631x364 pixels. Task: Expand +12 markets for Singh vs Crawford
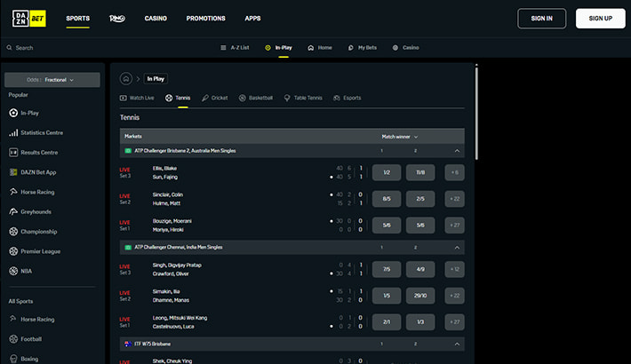[454, 269]
